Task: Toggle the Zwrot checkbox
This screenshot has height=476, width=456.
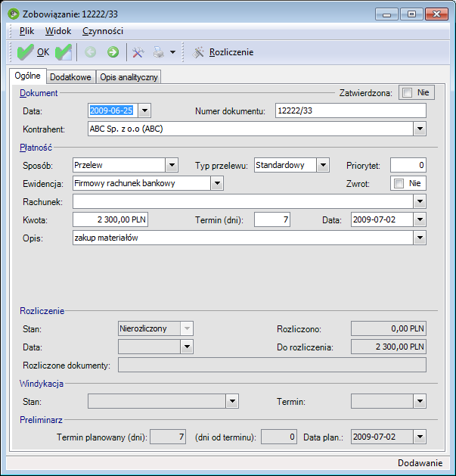Action: [x=399, y=183]
